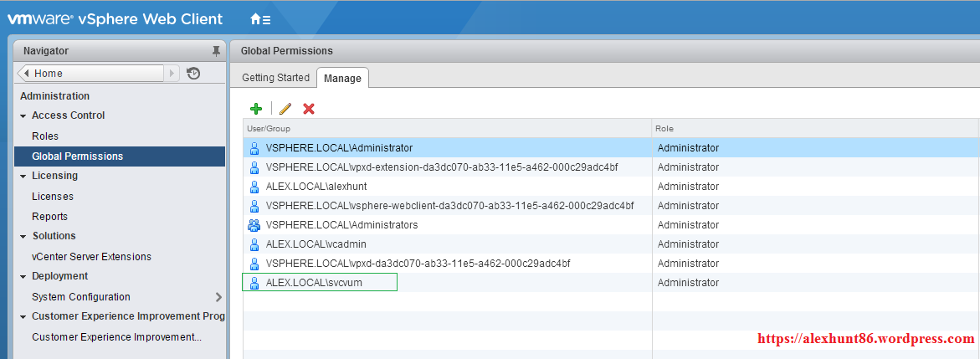Click the group icon beside VSPHERE.LOCAL\Administrators

point(254,225)
